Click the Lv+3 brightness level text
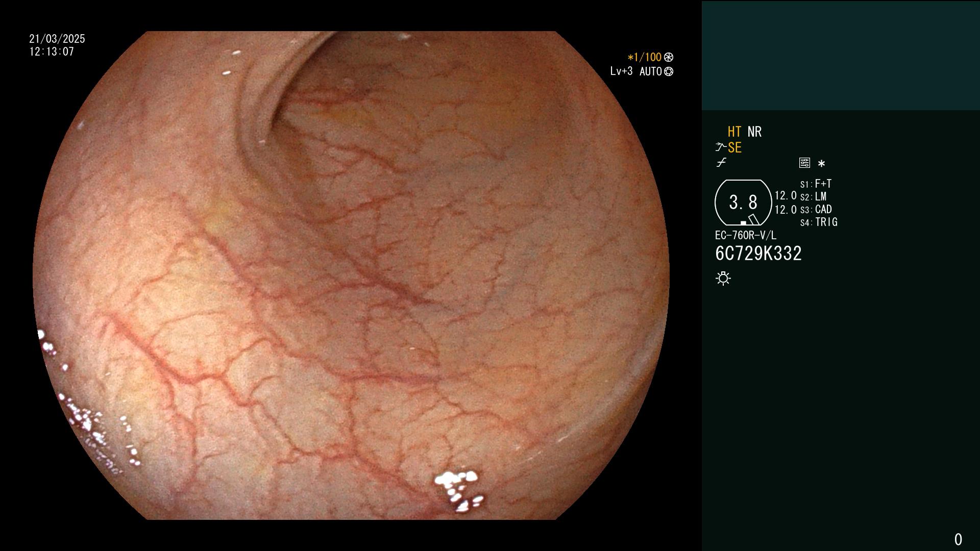This screenshot has width=980, height=551. click(621, 71)
